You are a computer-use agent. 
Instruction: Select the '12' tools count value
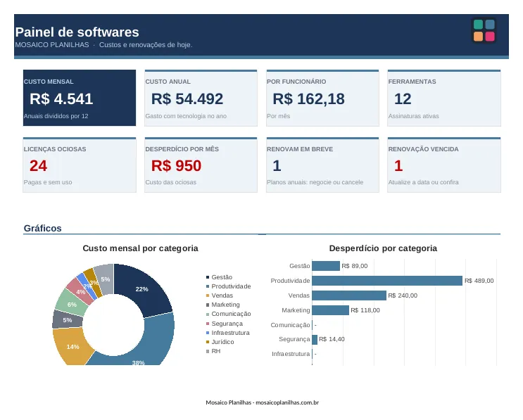403,98
